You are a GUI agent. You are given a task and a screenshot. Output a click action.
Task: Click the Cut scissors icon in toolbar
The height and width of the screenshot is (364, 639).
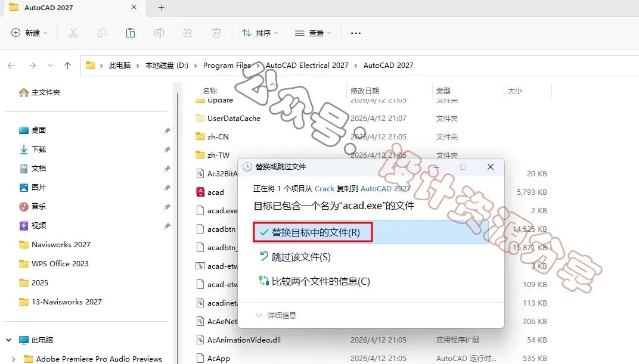(x=73, y=33)
